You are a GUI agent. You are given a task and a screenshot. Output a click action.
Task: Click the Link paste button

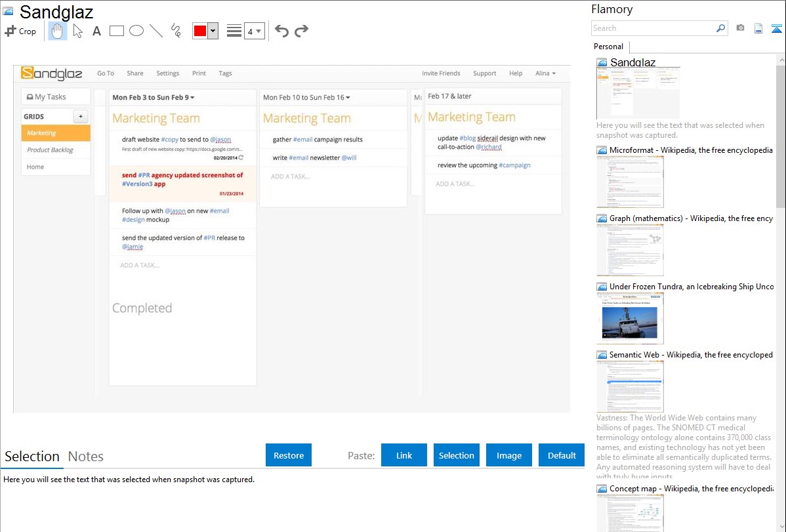(x=404, y=455)
